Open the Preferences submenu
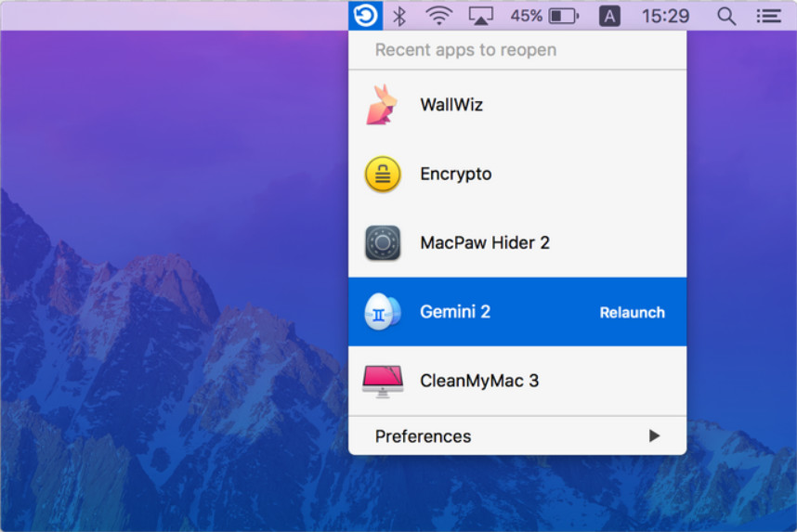797x532 pixels. point(517,436)
